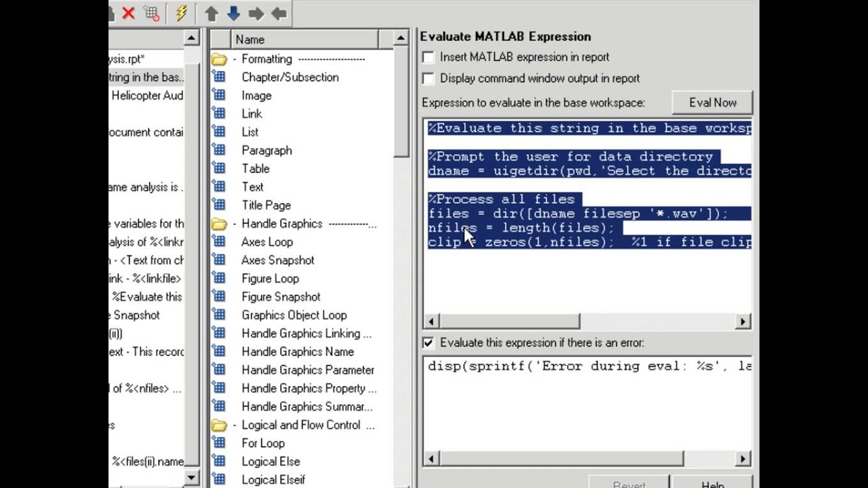Click the left arrow toolbar icon
This screenshot has width=868, height=488.
[279, 13]
